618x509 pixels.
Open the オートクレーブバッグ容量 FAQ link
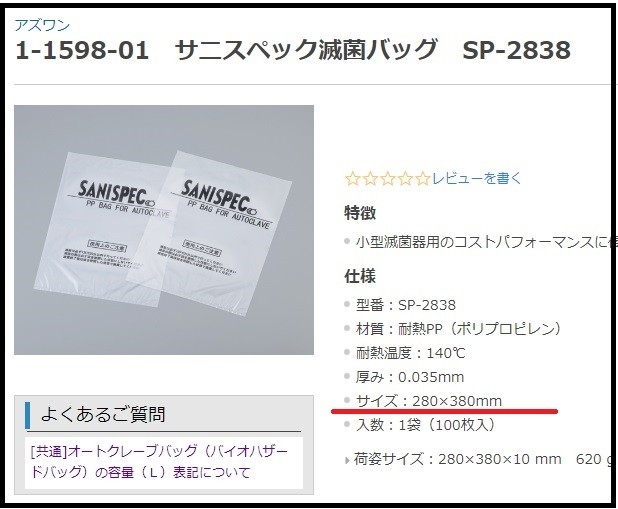pyautogui.click(x=159, y=461)
